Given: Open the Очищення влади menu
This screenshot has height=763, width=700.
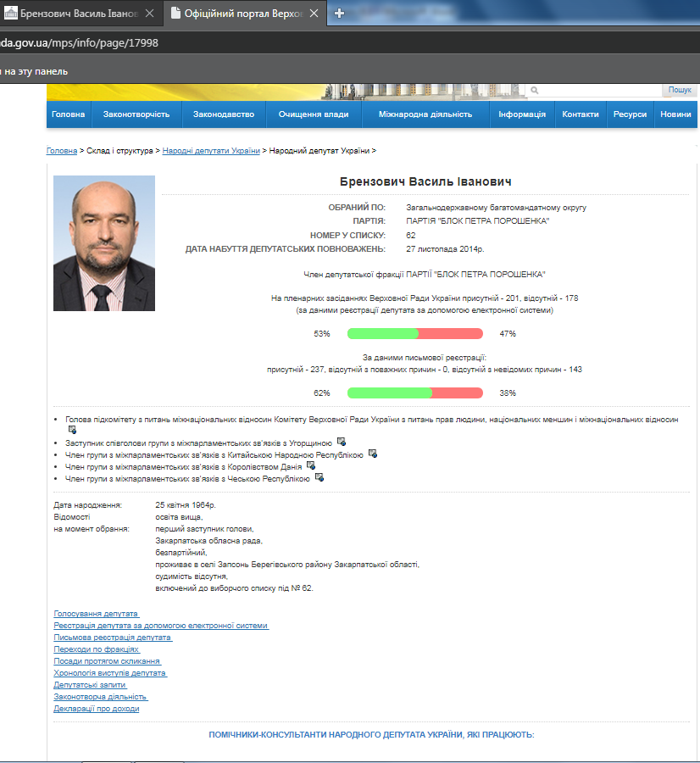Looking at the screenshot, I should (313, 114).
